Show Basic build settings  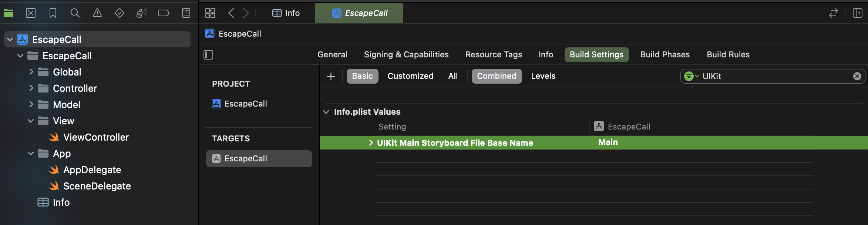pos(362,76)
